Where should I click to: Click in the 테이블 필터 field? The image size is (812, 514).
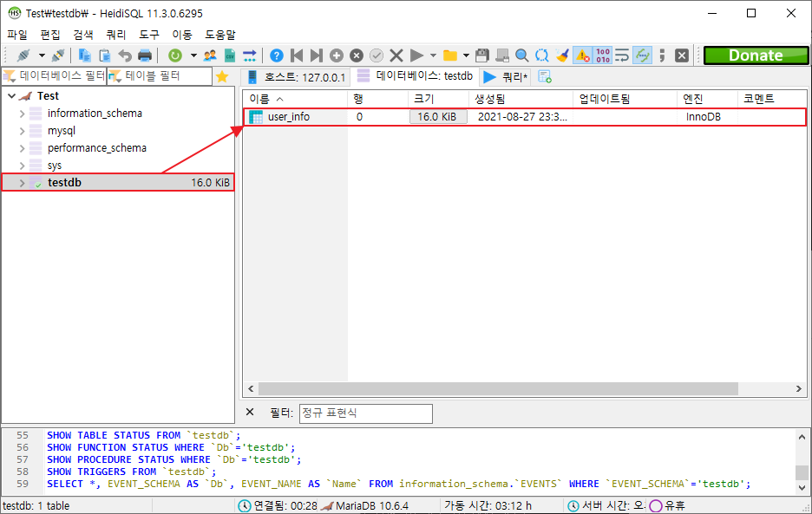click(160, 76)
